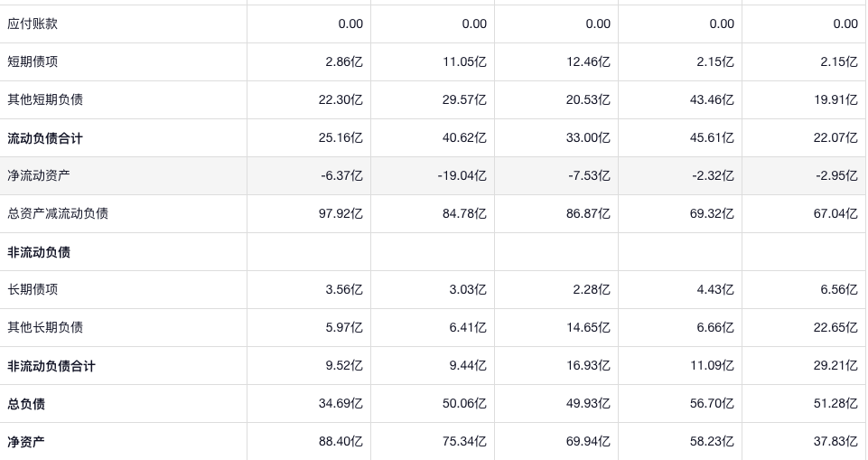The width and height of the screenshot is (868, 460).
Task: Click the highlighted 净流动资产 row label
Action: click(x=39, y=176)
